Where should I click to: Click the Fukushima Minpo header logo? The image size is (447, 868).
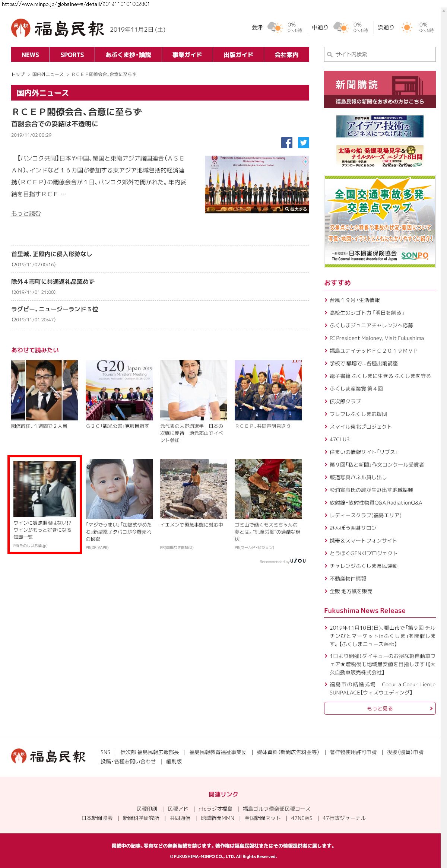click(x=58, y=29)
